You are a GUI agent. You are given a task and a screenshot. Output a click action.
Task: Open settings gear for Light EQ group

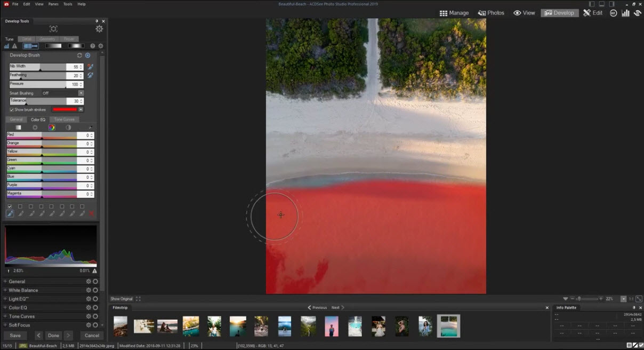pyautogui.click(x=89, y=299)
